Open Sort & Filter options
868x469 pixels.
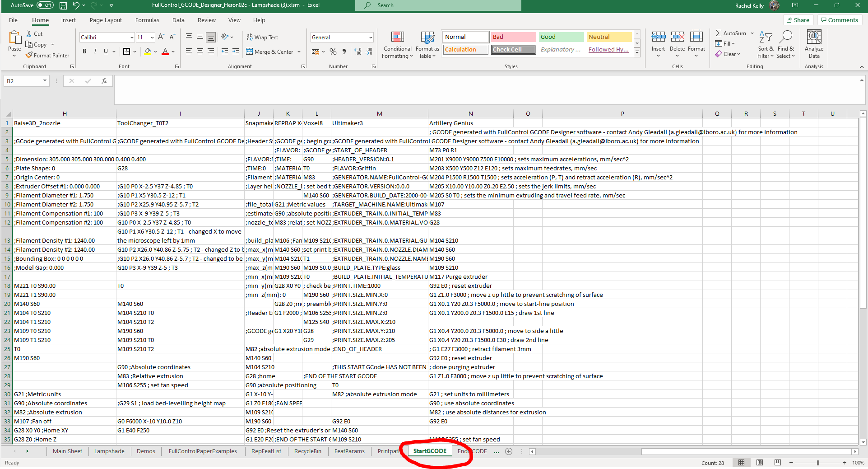pyautogui.click(x=766, y=44)
